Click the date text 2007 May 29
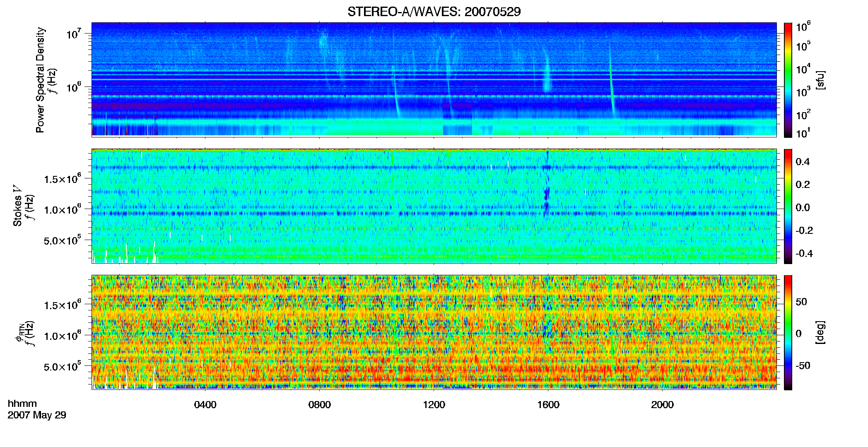868x447 pixels. tap(37, 415)
